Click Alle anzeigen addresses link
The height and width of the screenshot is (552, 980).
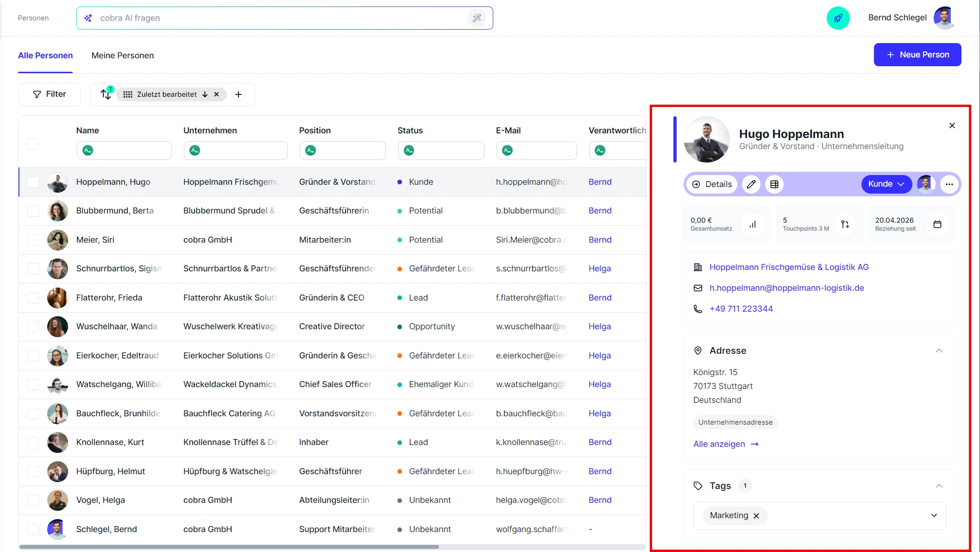[726, 444]
